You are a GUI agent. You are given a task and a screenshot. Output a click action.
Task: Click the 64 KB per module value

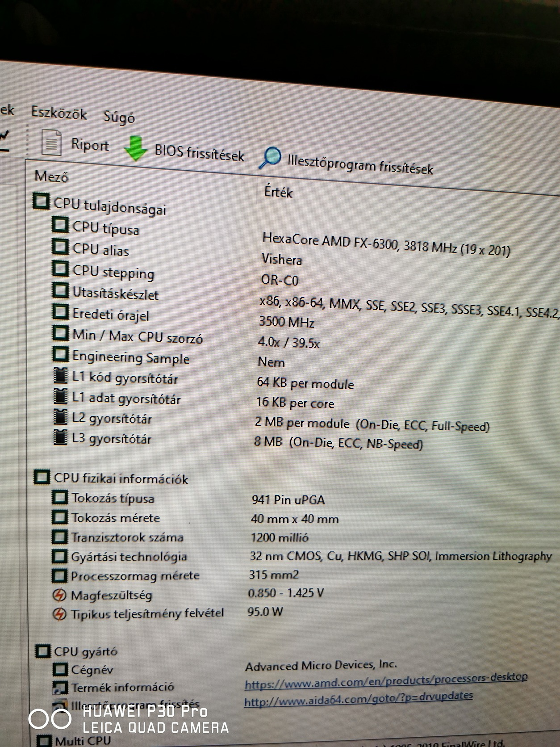pos(305,383)
